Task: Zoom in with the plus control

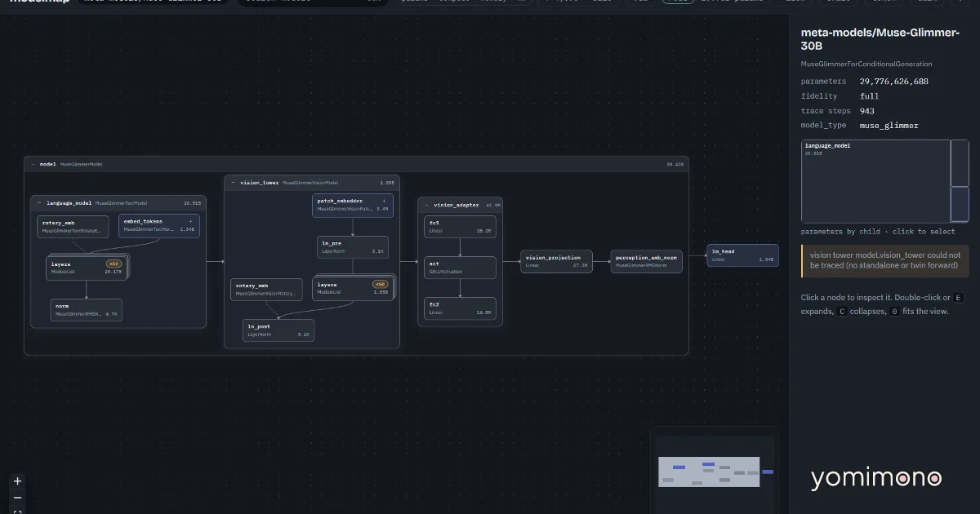Action: (x=18, y=481)
